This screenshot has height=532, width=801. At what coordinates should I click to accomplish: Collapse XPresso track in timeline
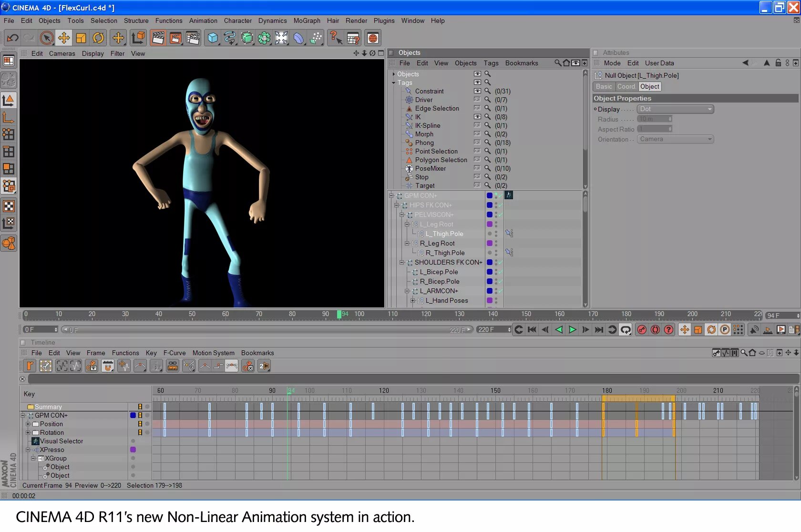tap(28, 450)
